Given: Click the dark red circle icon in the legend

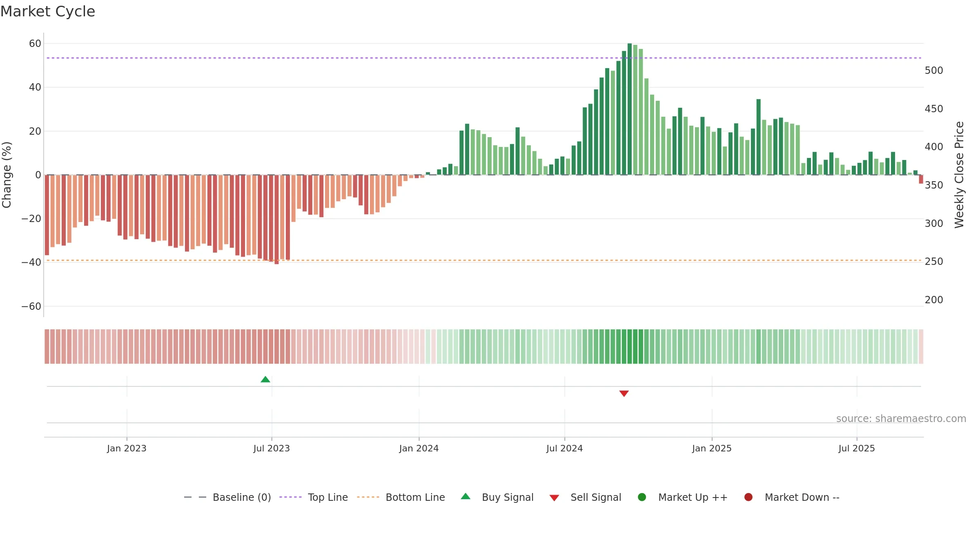Looking at the screenshot, I should 748,497.
